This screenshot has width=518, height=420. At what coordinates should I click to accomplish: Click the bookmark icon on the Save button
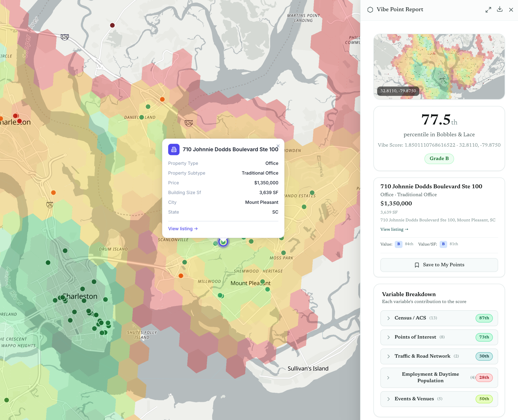coord(417,265)
